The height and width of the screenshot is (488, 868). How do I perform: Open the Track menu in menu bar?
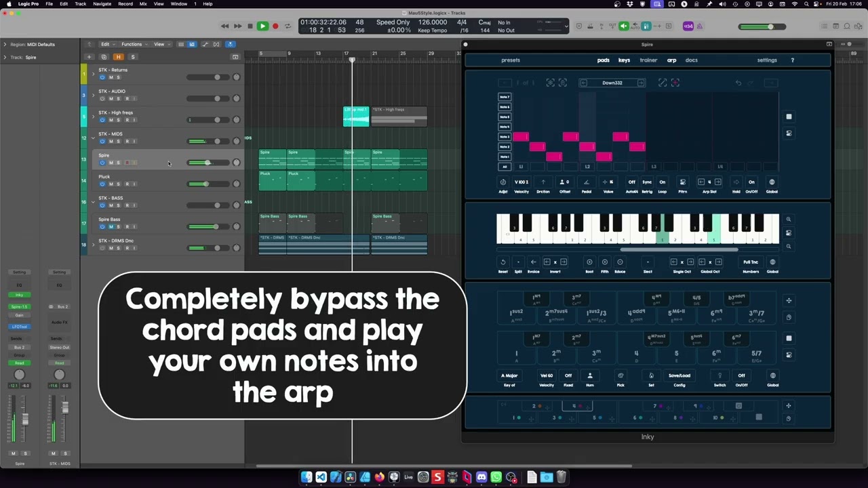click(x=81, y=4)
